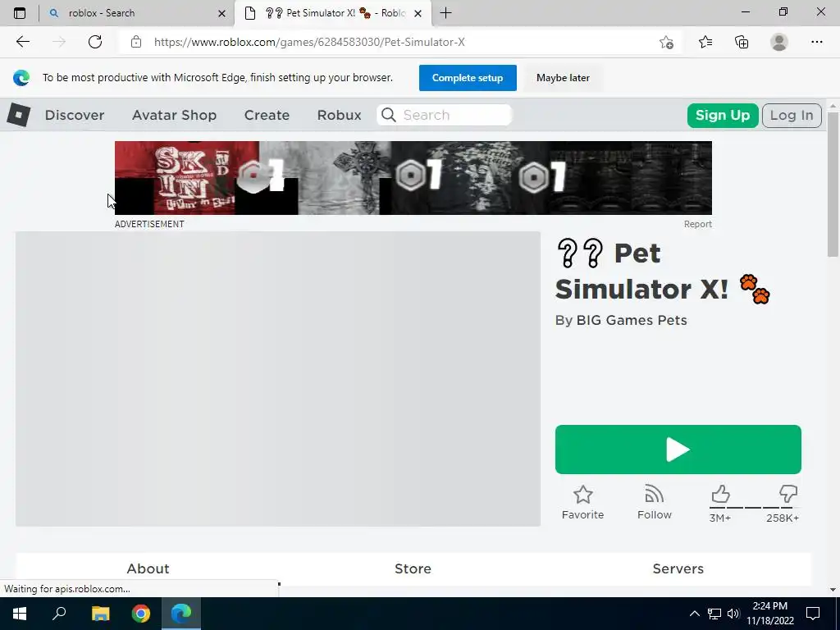Click the Roblox search magnifier icon

(x=389, y=115)
